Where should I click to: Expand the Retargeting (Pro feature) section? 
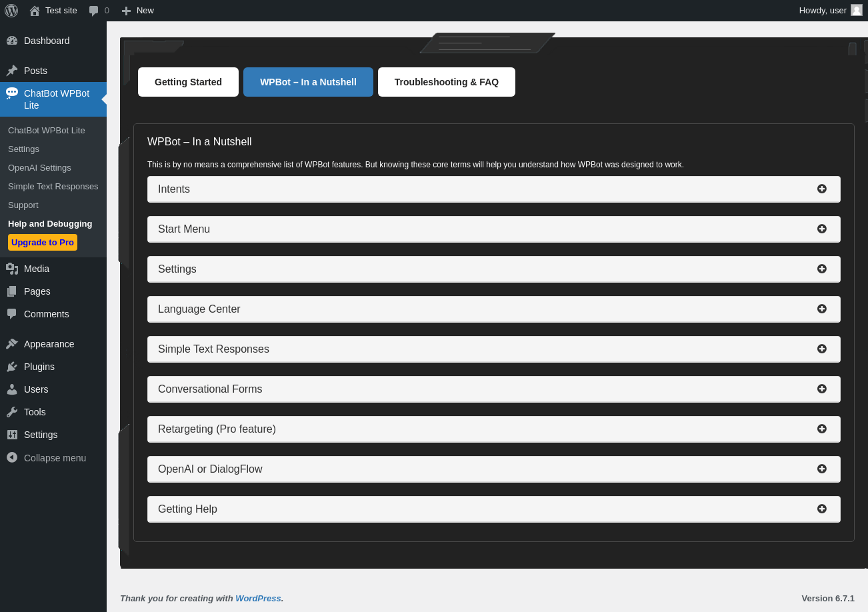pyautogui.click(x=494, y=429)
